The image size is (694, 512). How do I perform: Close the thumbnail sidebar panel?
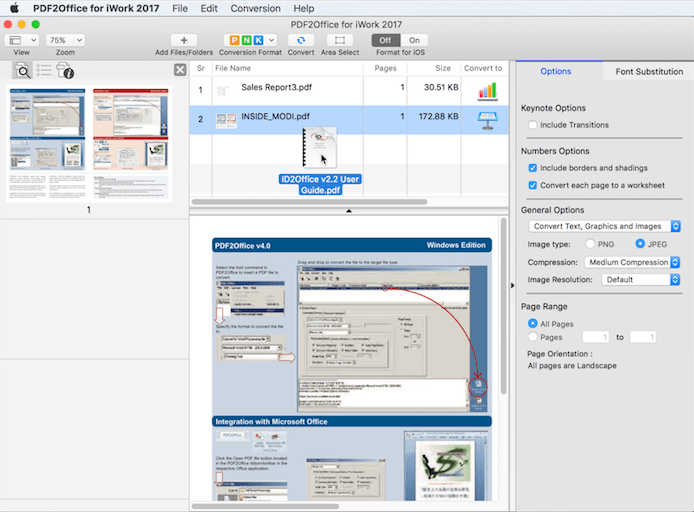tap(180, 69)
